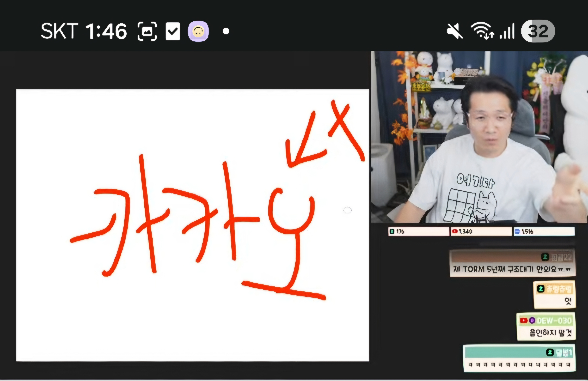The width and height of the screenshot is (588, 381).
Task: Tap the screen capture icon in status bar
Action: 147,31
